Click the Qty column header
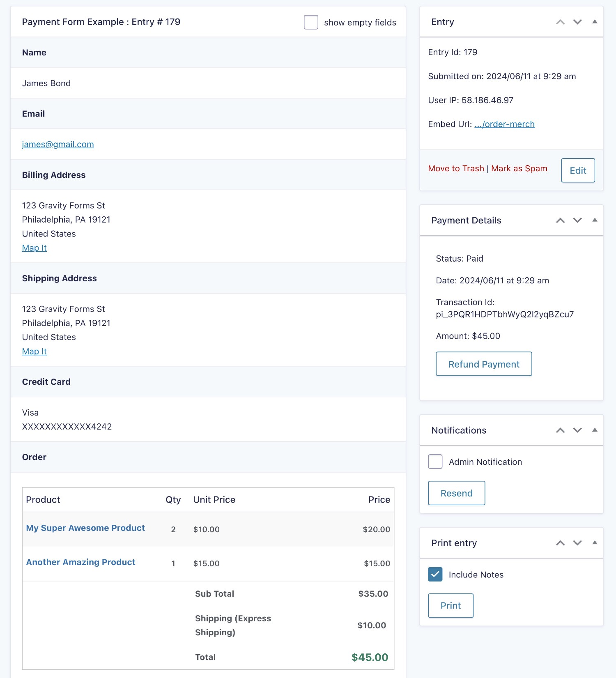The image size is (616, 678). pos(173,500)
